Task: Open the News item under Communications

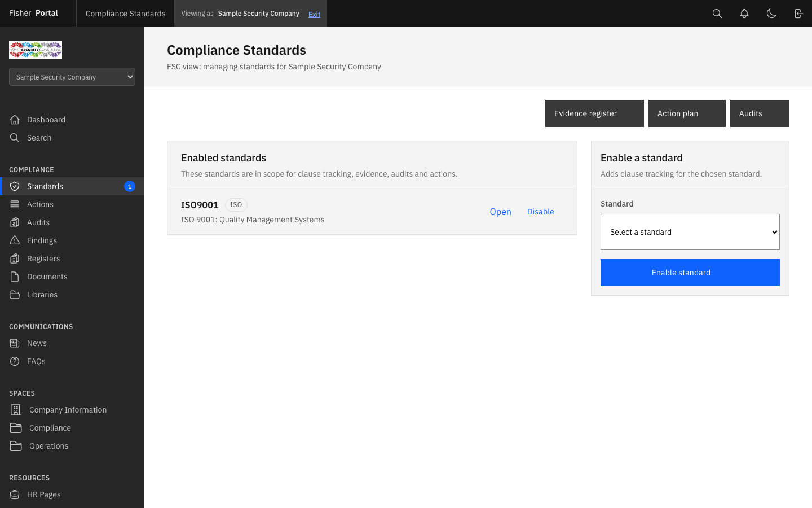Action: tap(37, 343)
